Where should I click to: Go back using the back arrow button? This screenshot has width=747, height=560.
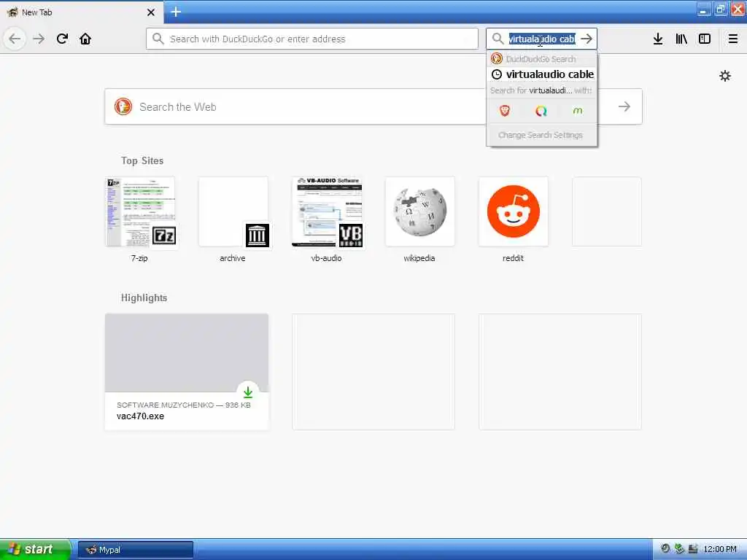(x=15, y=39)
